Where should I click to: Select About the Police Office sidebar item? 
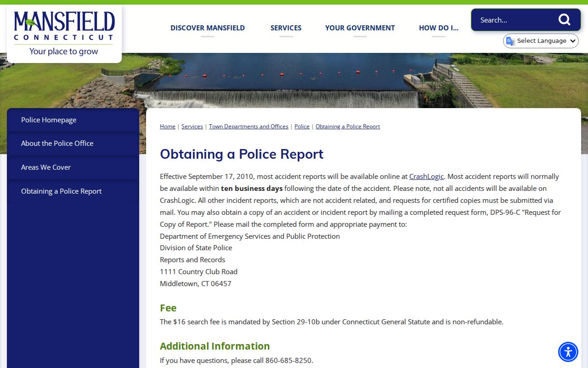pyautogui.click(x=73, y=144)
